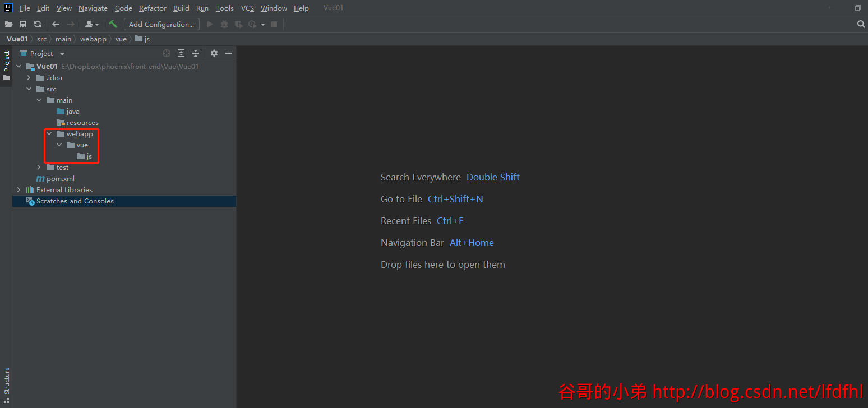Click the Debug bug icon
Image resolution: width=868 pixels, height=408 pixels.
(224, 24)
